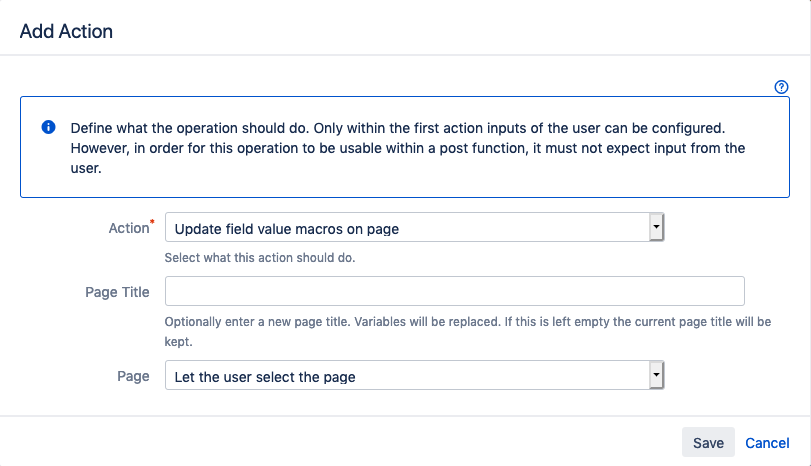The height and width of the screenshot is (466, 811).
Task: Expand the Page dropdown arrow
Action: point(656,375)
